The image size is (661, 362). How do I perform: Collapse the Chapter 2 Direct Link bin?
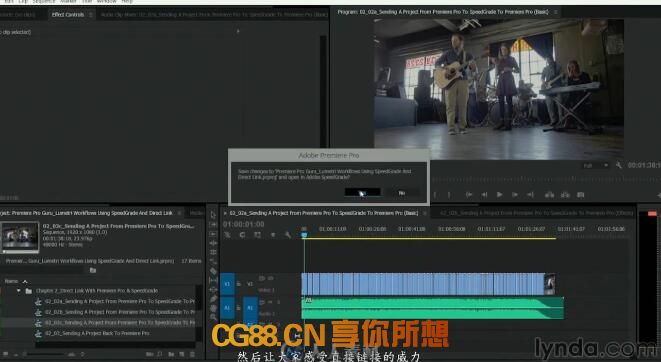[x=19, y=291]
